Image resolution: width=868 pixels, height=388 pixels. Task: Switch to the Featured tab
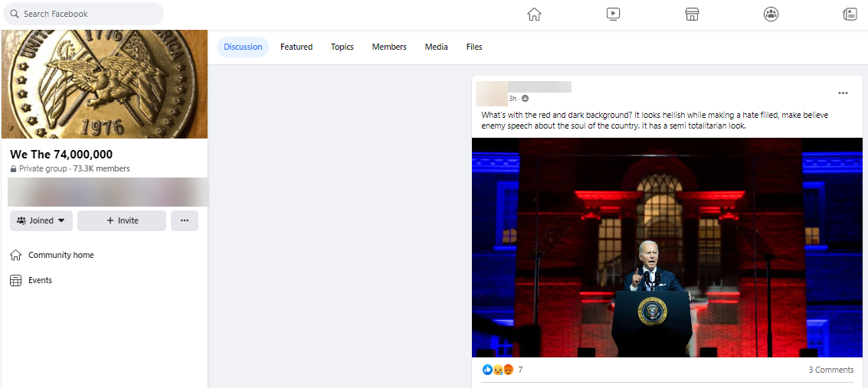[x=296, y=47]
